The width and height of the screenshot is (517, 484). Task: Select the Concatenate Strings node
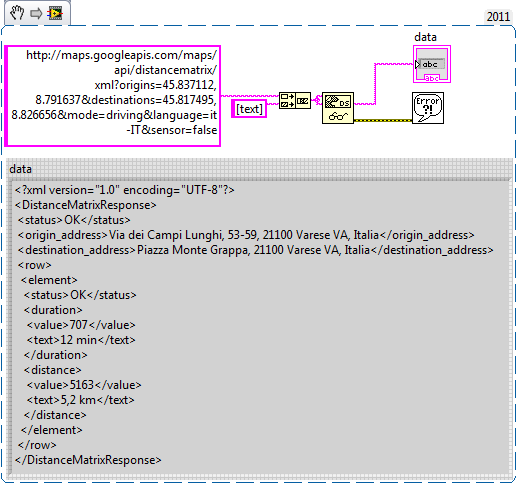click(x=295, y=100)
